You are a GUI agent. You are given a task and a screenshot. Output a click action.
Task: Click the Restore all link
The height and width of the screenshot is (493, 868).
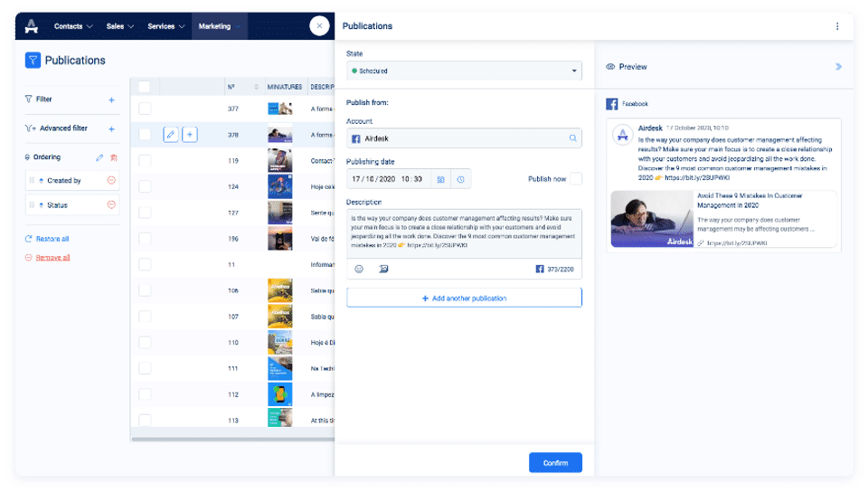tap(52, 239)
